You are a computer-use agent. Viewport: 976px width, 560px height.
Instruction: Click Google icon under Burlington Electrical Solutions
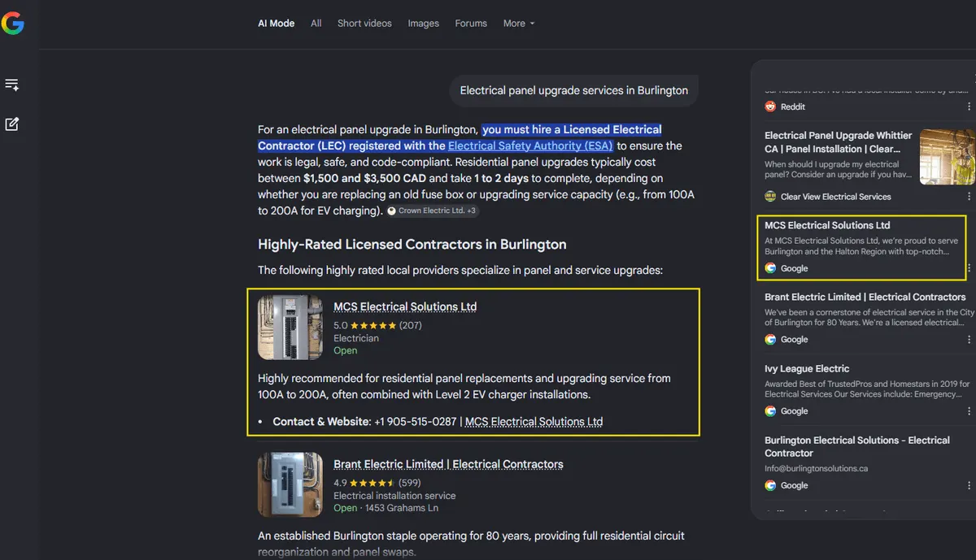[770, 485]
